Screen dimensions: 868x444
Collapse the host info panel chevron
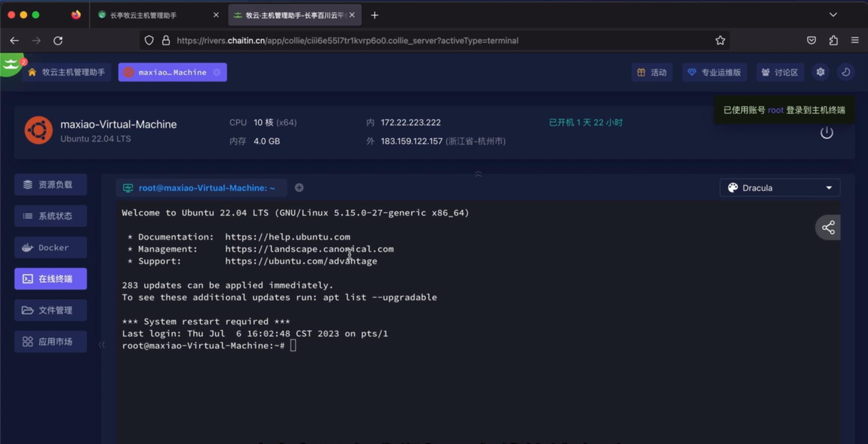(478, 174)
